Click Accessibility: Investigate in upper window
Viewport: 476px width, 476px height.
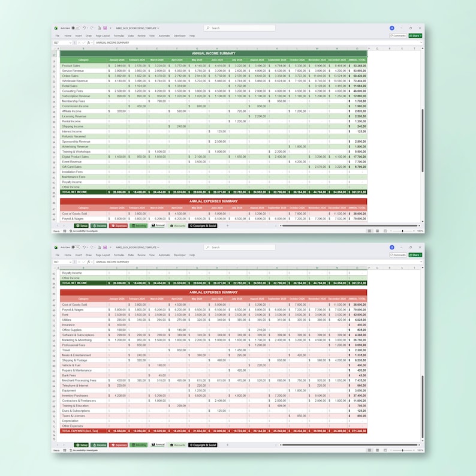coord(84,231)
